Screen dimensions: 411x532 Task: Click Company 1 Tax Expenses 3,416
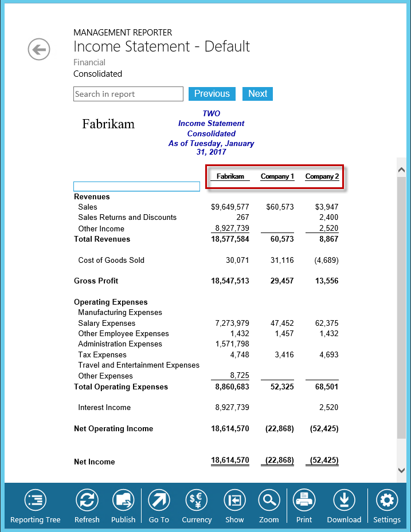click(284, 354)
